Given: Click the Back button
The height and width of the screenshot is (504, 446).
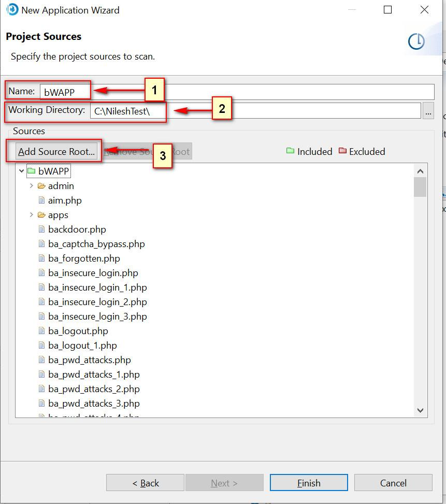Looking at the screenshot, I should point(145,482).
